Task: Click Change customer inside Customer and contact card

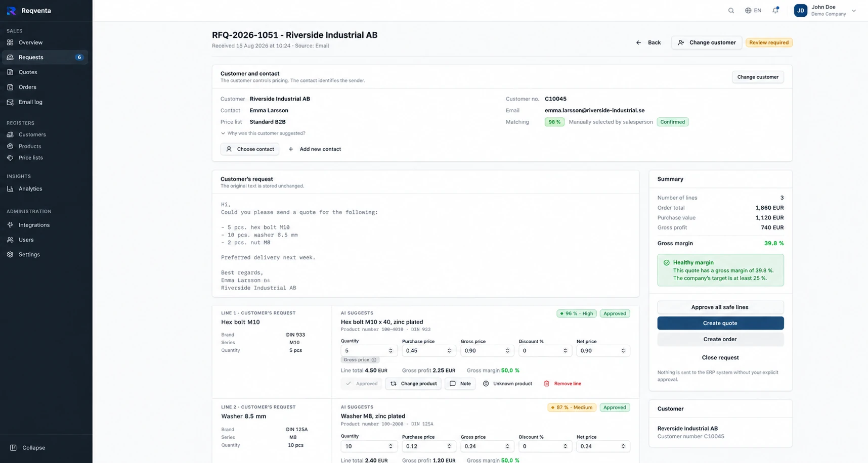Action: pos(758,77)
